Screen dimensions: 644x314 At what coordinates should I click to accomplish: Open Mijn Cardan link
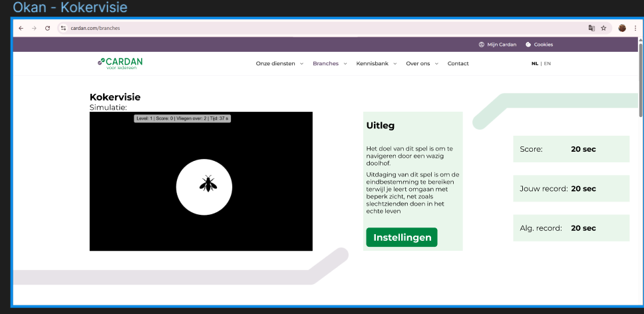pyautogui.click(x=497, y=45)
